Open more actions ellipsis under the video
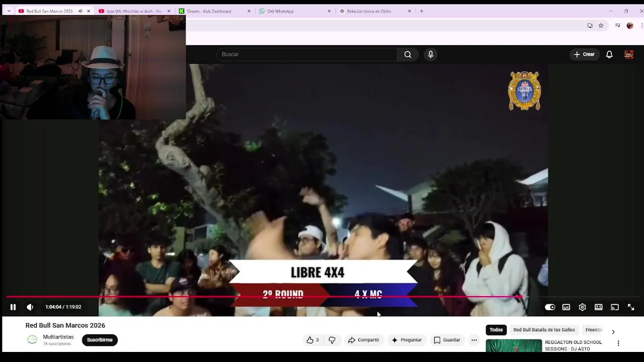644x362 pixels. (474, 340)
